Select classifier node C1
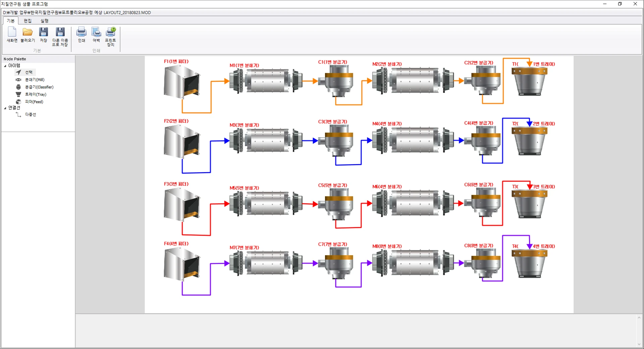Screen dimensions: 644x349 click(336, 81)
